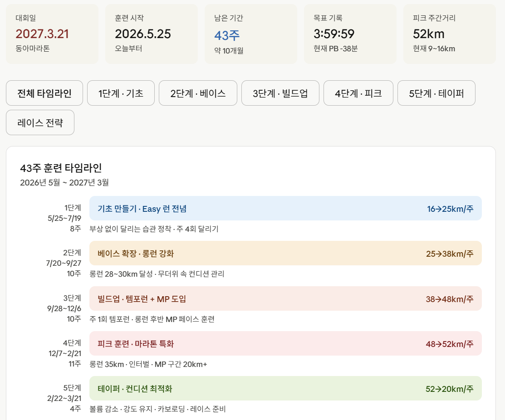The width and height of the screenshot is (505, 420).
Task: Click the 52→20km/주 value
Action: click(x=450, y=389)
